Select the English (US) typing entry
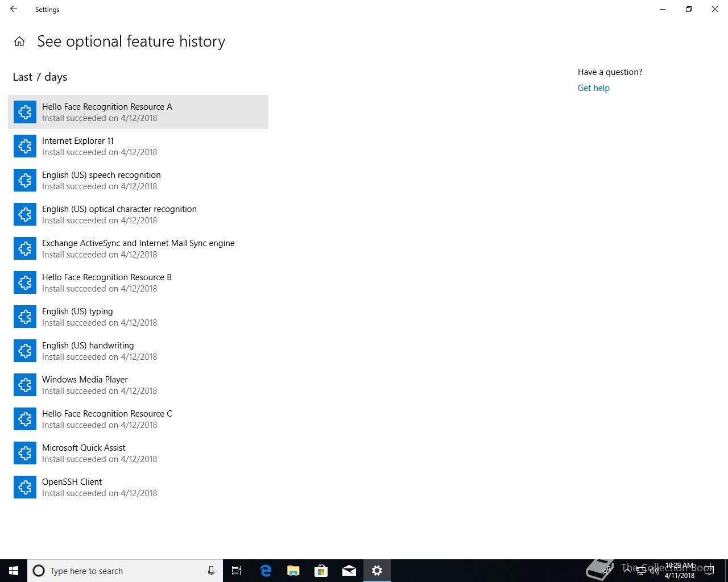728x582 pixels. 138,317
